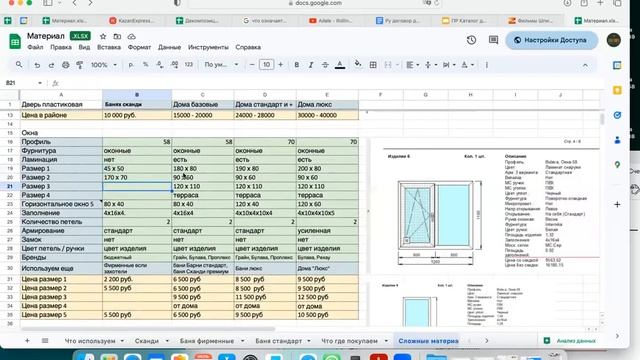Star the Материал document
Image resolution: width=640 pixels, height=360 pixels.
point(103,36)
